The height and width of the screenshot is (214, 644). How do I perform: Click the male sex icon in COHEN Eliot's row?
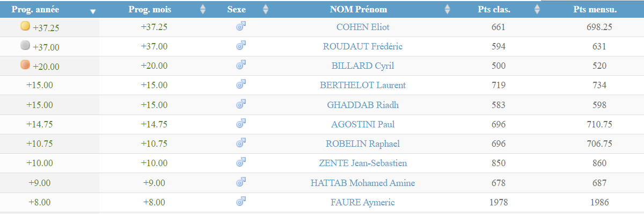241,26
